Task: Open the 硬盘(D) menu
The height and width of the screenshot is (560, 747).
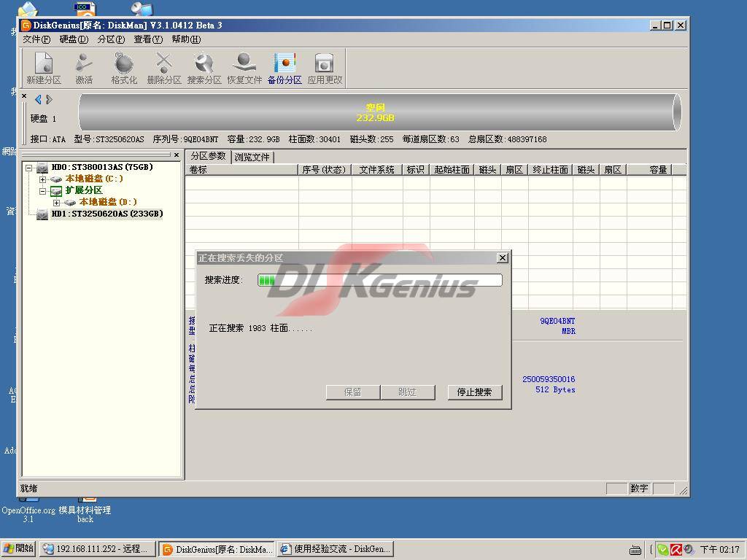Action: (x=74, y=39)
